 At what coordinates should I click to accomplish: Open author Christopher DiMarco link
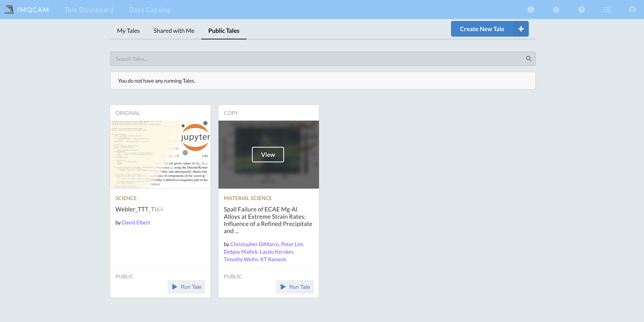(x=255, y=244)
